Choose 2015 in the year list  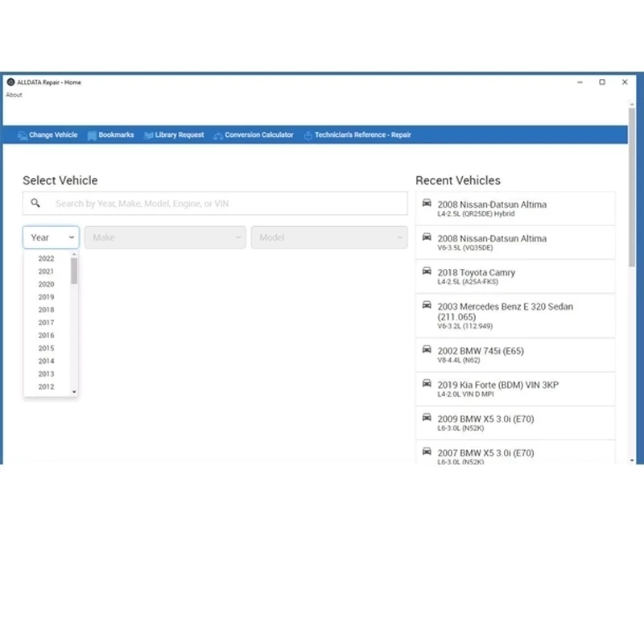46,349
